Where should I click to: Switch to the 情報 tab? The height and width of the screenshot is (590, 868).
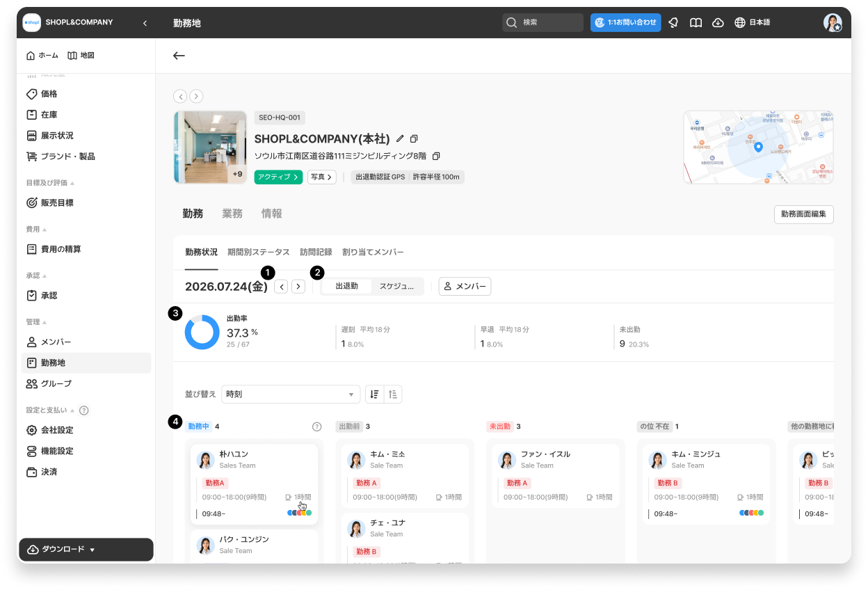(x=272, y=214)
